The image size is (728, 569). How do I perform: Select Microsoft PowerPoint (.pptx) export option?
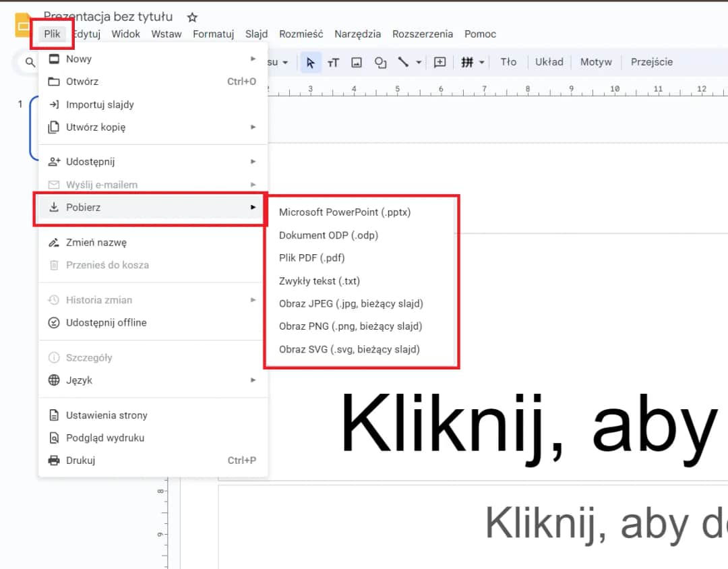(344, 212)
